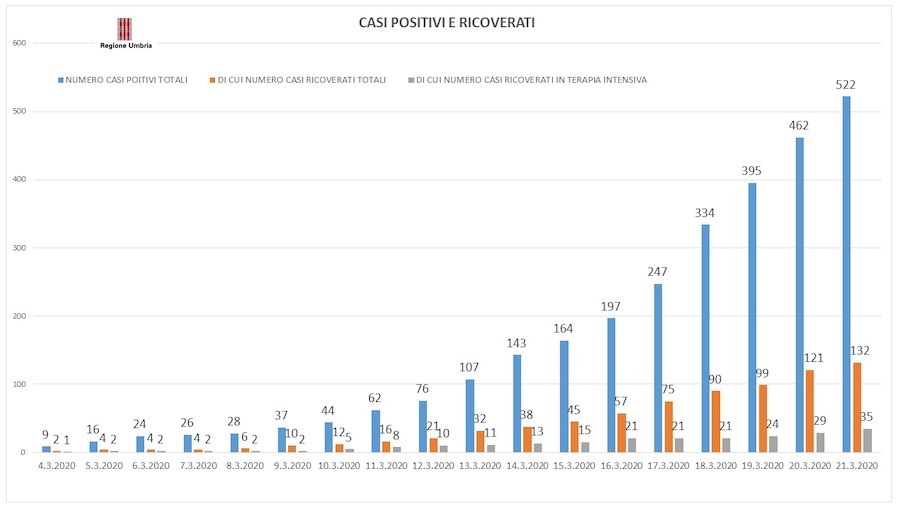Click the blue legend square for total positive cases
The height and width of the screenshot is (507, 900).
coord(62,79)
